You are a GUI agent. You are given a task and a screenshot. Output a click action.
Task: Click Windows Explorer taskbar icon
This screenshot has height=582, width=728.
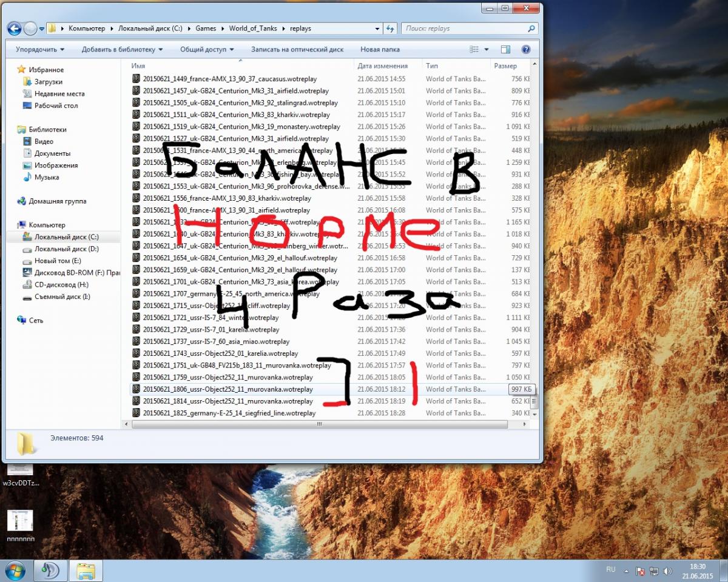pyautogui.click(x=86, y=570)
